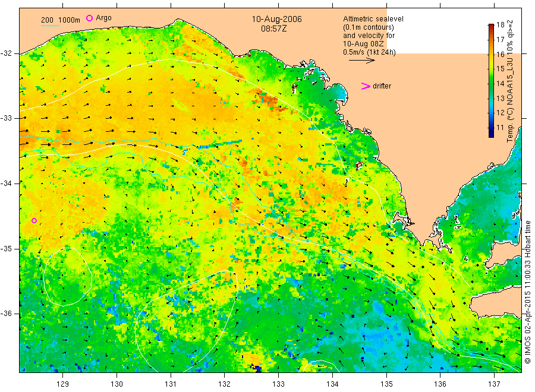Click the 'Altimetric sealevel' legend text
The height and width of the screenshot is (392, 535).
coord(373,19)
